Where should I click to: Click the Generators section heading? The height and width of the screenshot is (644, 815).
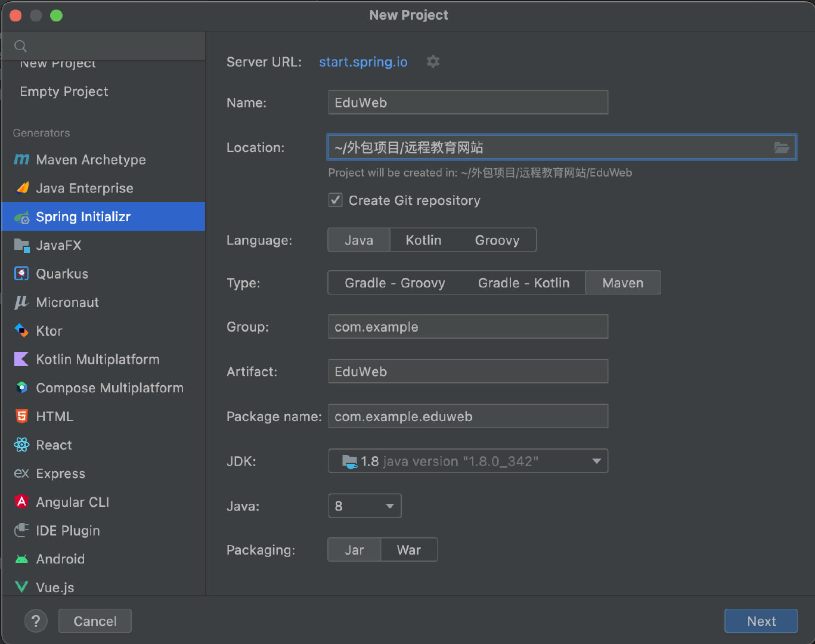(x=41, y=132)
